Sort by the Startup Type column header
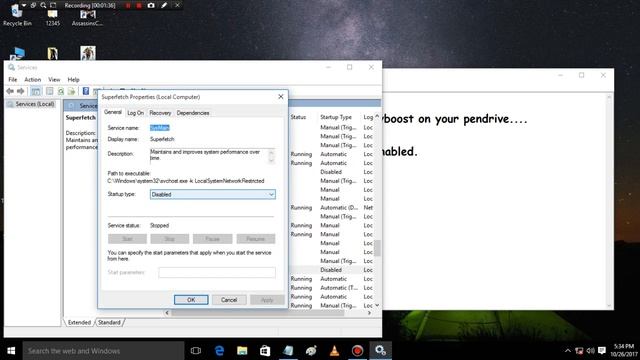 point(336,117)
